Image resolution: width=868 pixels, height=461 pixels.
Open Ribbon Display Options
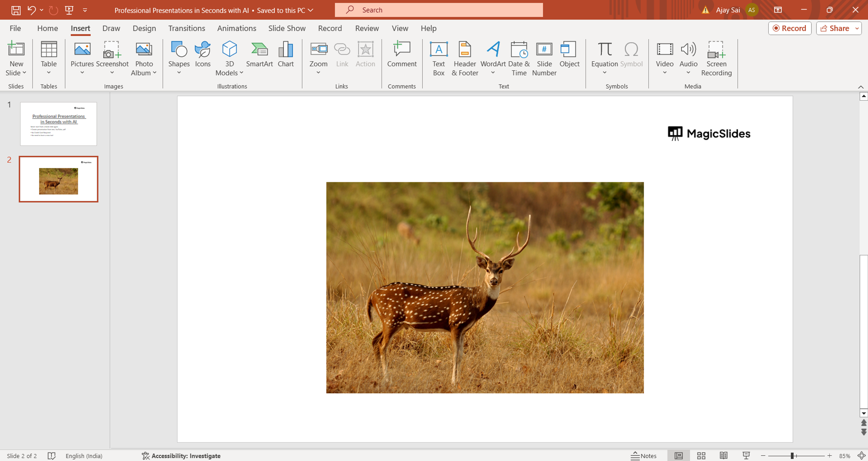778,10
